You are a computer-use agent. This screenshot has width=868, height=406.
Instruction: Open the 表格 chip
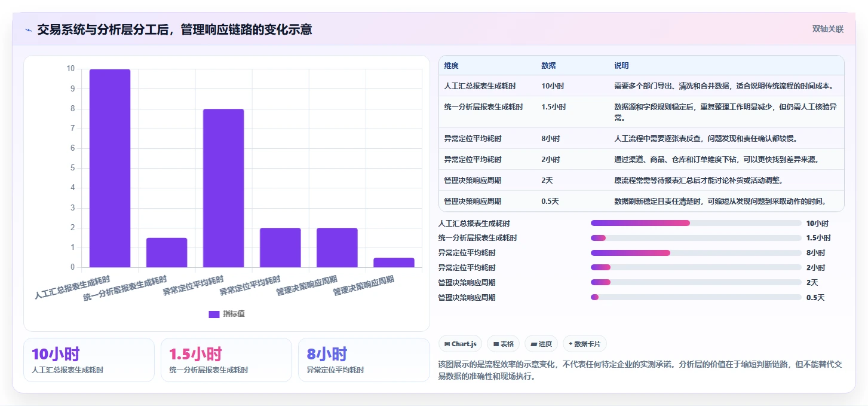pos(504,344)
